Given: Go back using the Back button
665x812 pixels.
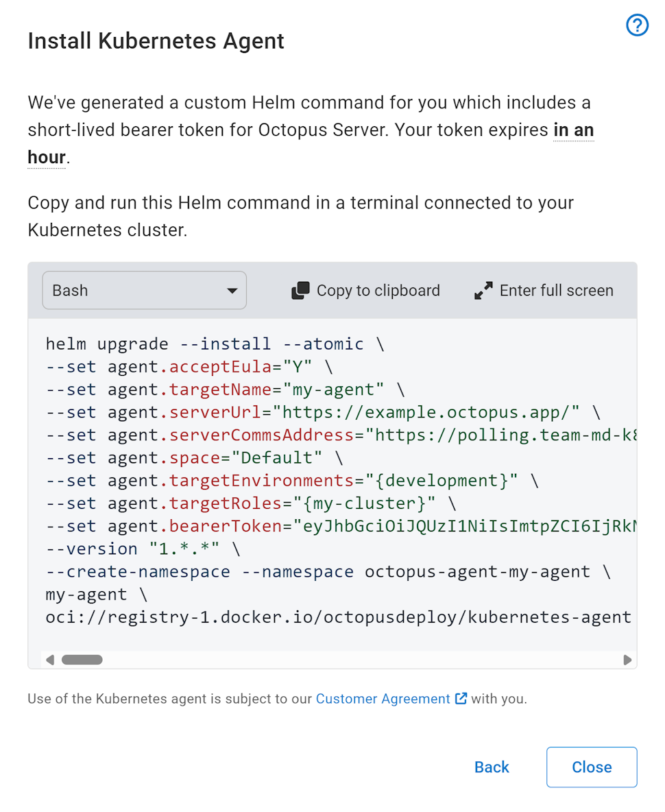Looking at the screenshot, I should (x=491, y=767).
